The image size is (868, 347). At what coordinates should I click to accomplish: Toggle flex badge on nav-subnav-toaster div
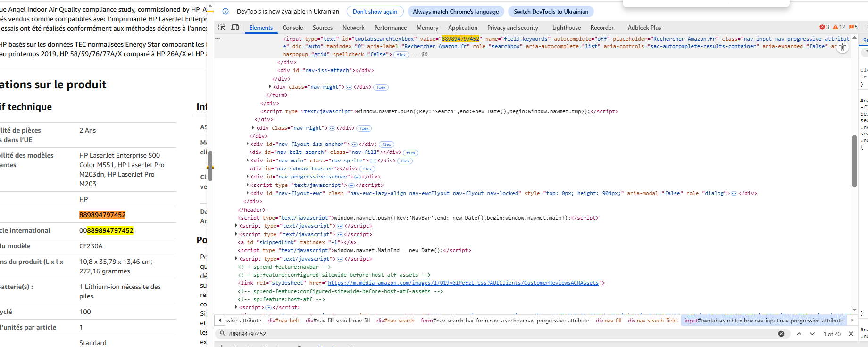[x=367, y=169]
